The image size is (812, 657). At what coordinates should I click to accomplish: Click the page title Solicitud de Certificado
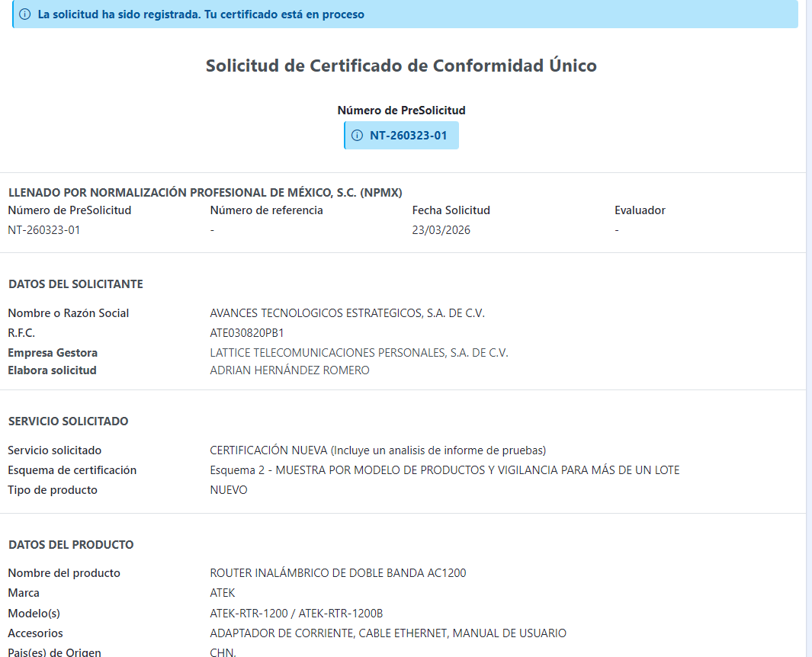[401, 66]
